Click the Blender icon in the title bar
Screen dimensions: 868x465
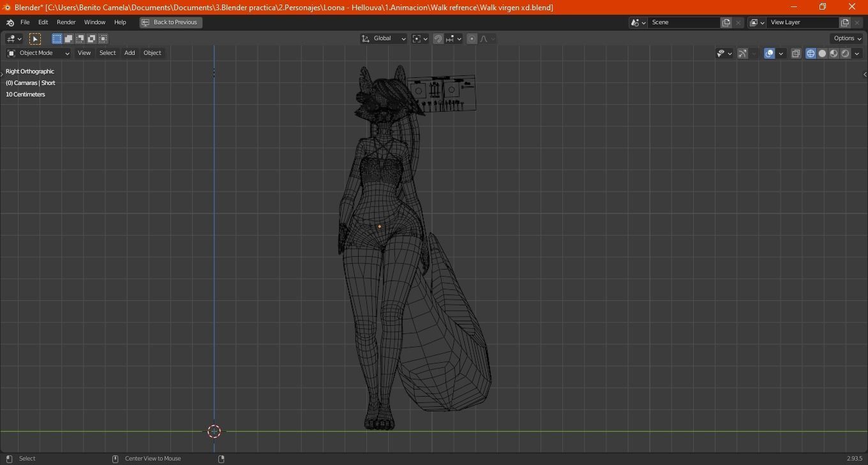point(6,7)
